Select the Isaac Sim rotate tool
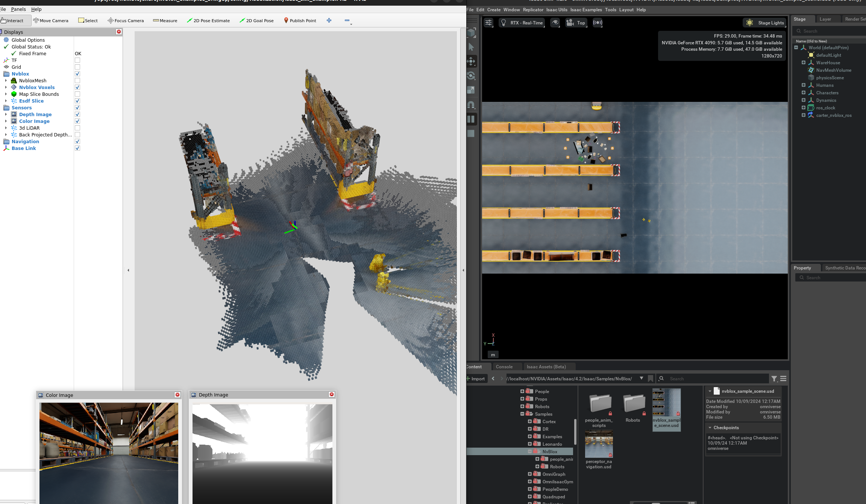This screenshot has width=866, height=504. click(x=471, y=76)
